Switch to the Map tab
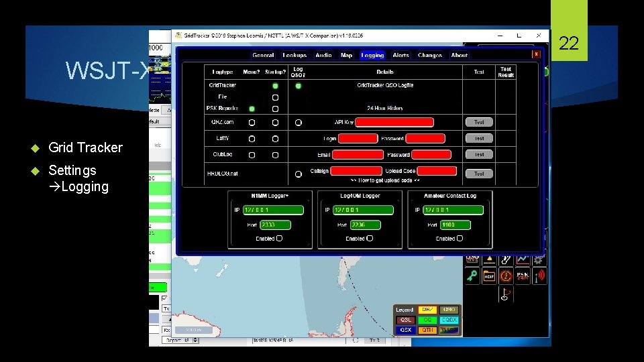644x362 pixels. coord(346,55)
